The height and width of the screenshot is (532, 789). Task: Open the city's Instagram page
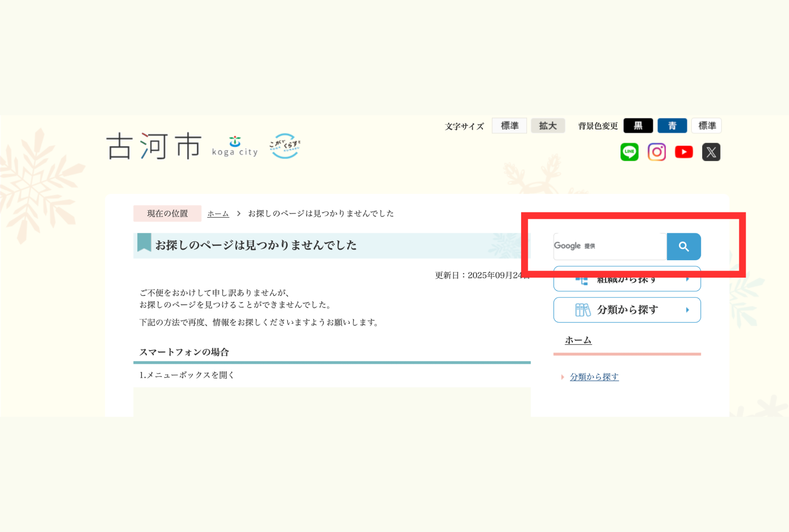tap(657, 152)
